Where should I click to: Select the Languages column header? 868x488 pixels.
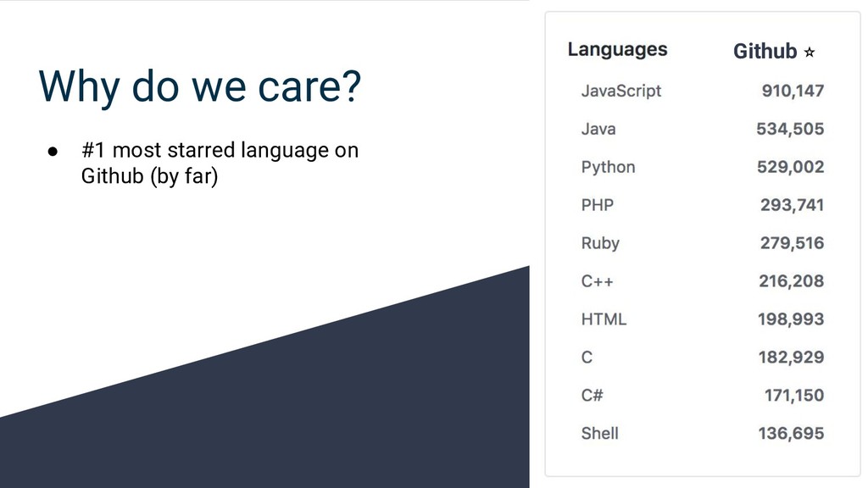coord(617,49)
